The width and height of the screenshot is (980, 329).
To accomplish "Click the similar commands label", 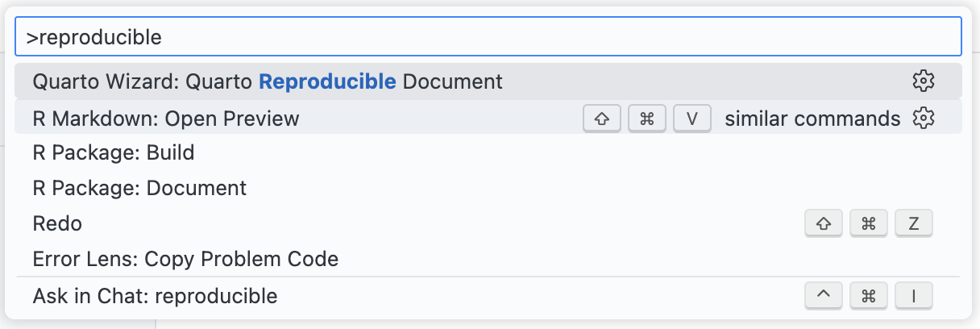I will [812, 119].
